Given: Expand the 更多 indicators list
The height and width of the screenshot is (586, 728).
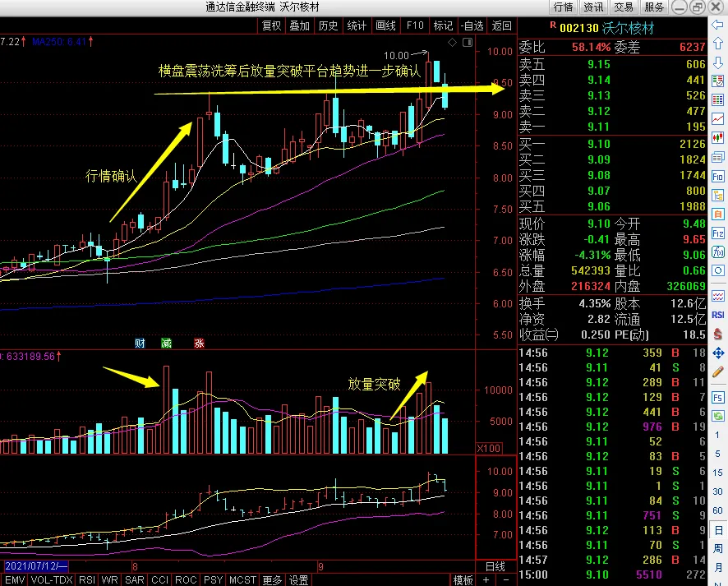Looking at the screenshot, I should pyautogui.click(x=272, y=580).
